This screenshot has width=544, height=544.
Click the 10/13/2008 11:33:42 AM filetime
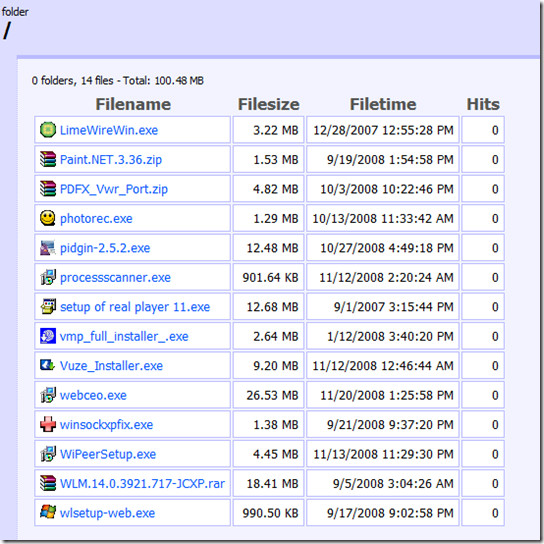[x=383, y=219]
